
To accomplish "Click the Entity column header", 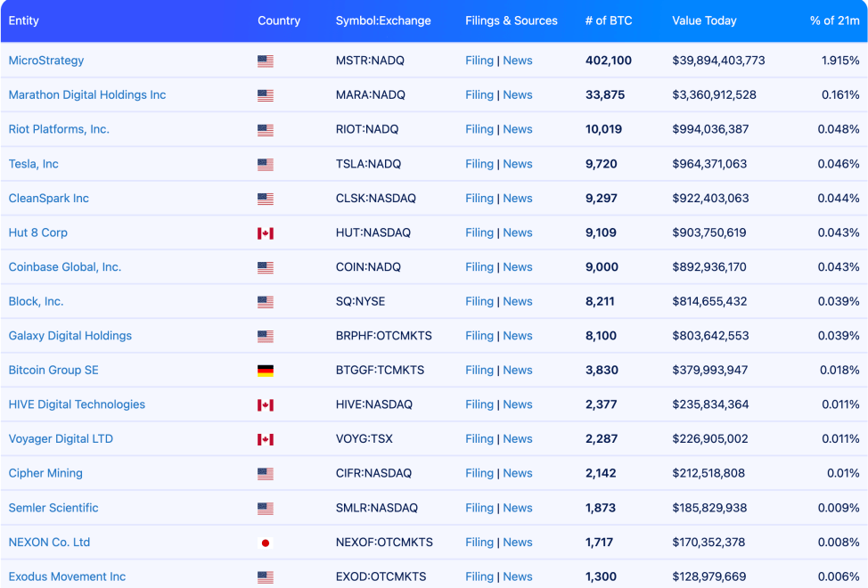I will pyautogui.click(x=23, y=20).
